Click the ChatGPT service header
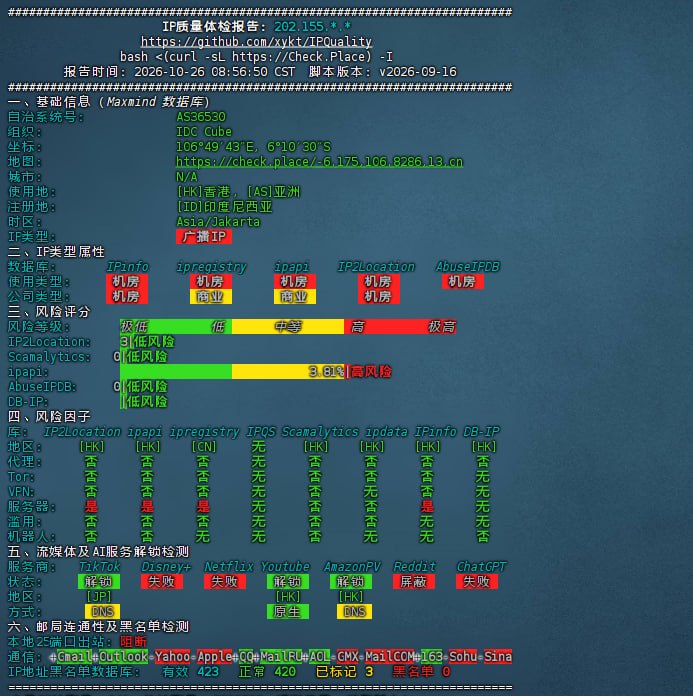Viewport: 693px width, 696px height. [x=481, y=567]
